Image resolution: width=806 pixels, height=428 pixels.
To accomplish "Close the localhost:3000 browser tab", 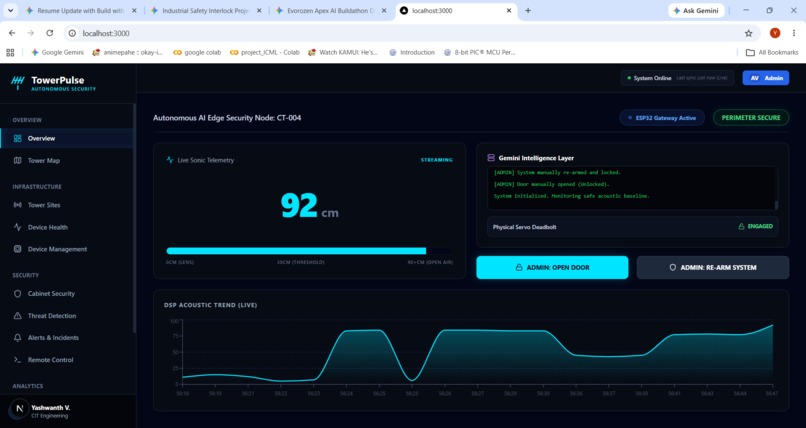I will (509, 10).
